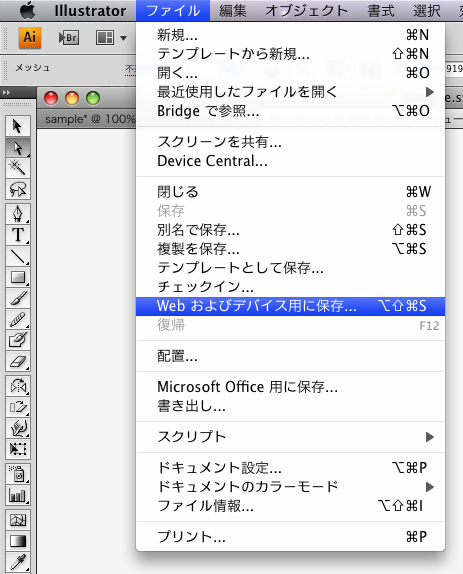
Task: Select the Mesh tool
Action: tap(18, 520)
